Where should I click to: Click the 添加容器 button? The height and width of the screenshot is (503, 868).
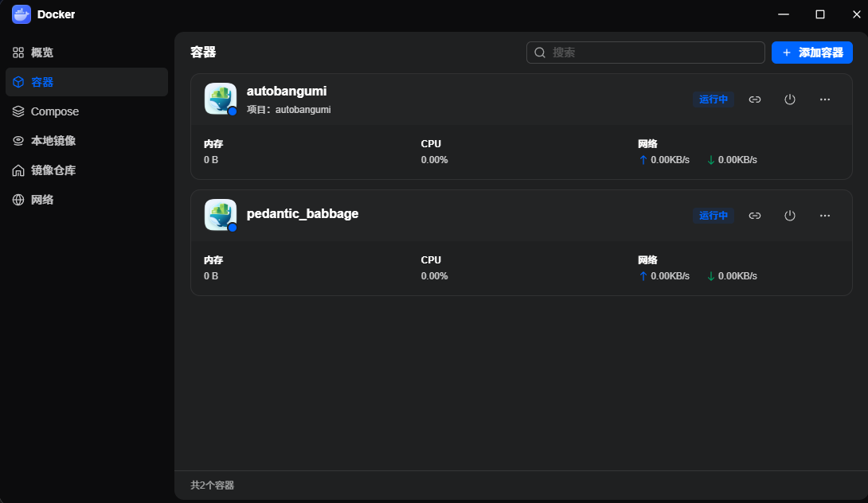pos(812,53)
